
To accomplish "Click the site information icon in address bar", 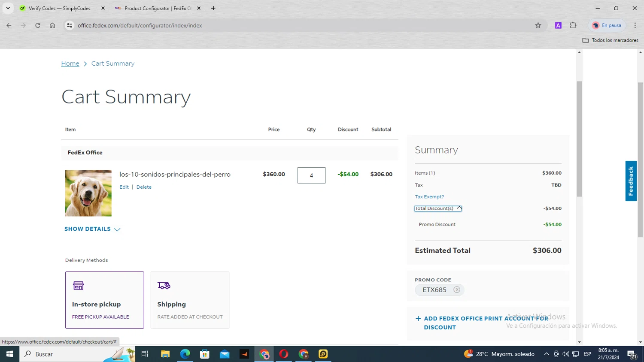I will click(70, 25).
